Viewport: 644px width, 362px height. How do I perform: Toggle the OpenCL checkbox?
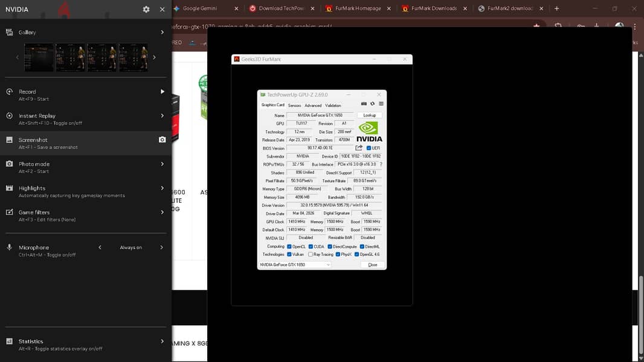[289, 247]
